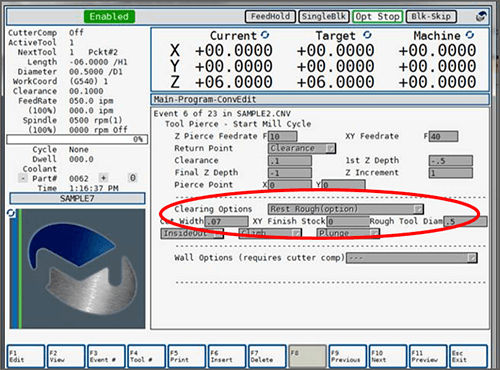
Task: Click the Main-Program-ConvEdit title bar
Action: [x=320, y=99]
